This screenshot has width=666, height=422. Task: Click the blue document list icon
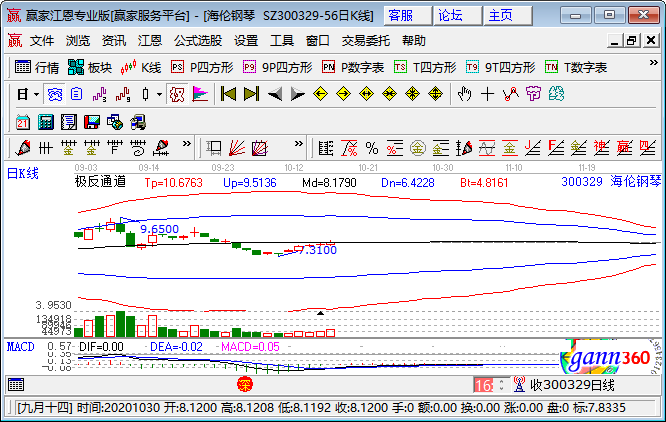coord(76,94)
